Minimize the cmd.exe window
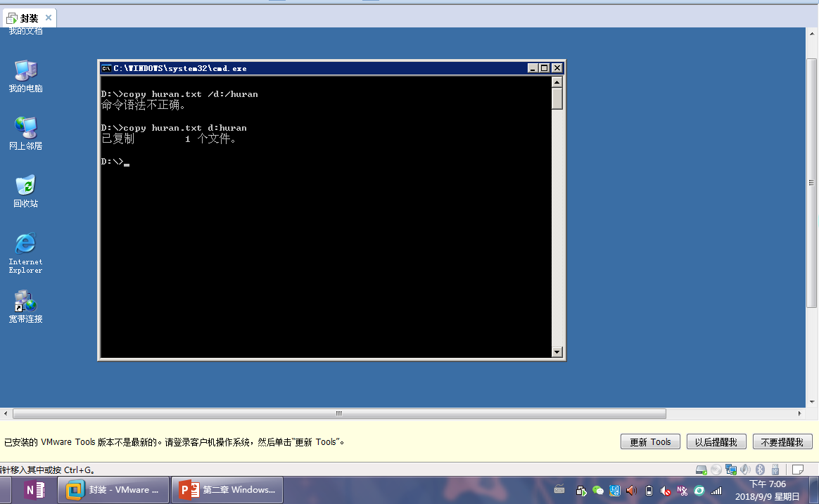The image size is (819, 504). click(x=532, y=68)
